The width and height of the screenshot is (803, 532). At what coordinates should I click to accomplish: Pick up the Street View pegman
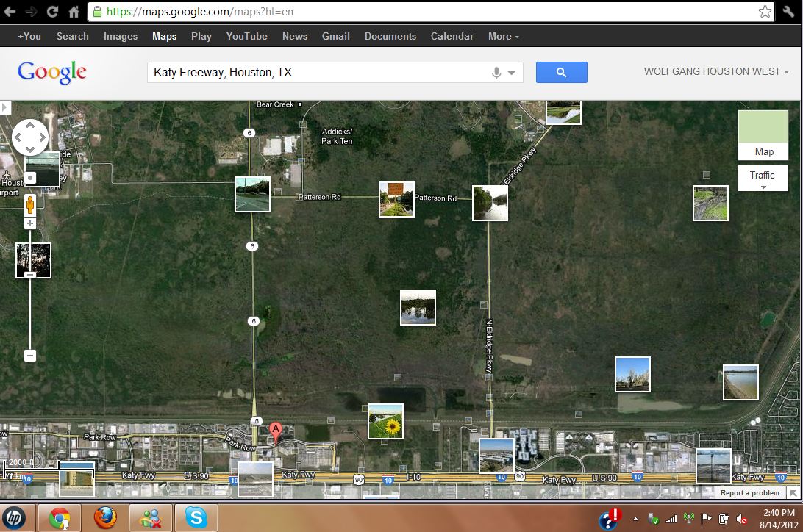(x=30, y=204)
